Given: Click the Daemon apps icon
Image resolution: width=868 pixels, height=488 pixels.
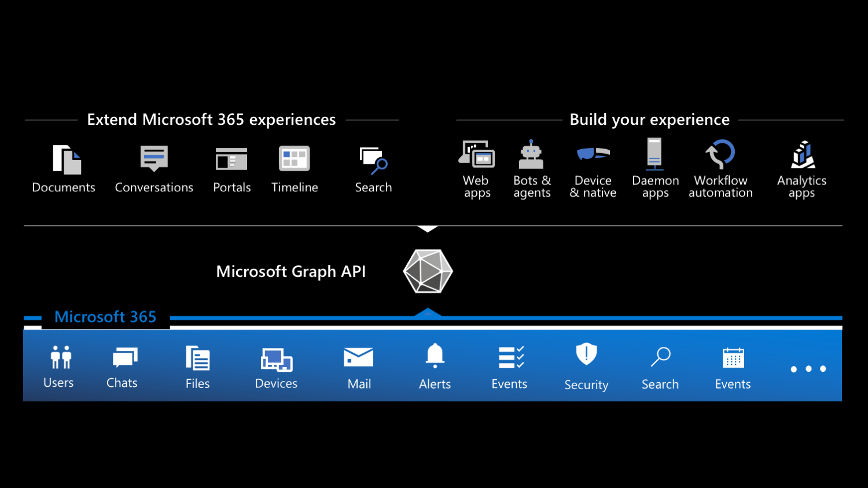Looking at the screenshot, I should [x=654, y=154].
